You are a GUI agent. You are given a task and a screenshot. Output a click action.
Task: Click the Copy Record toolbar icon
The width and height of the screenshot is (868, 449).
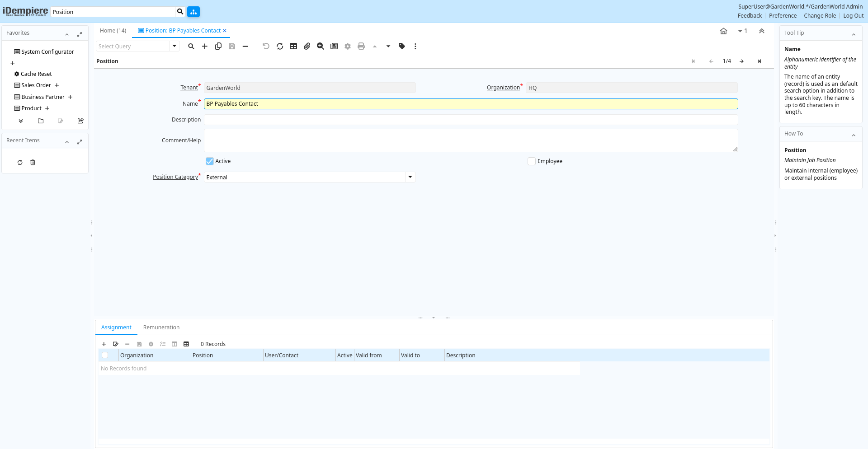pyautogui.click(x=218, y=46)
